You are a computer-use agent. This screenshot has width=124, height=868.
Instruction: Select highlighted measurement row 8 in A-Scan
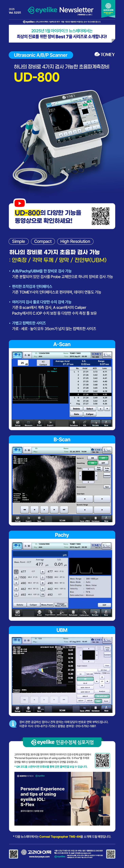click(x=90, y=394)
